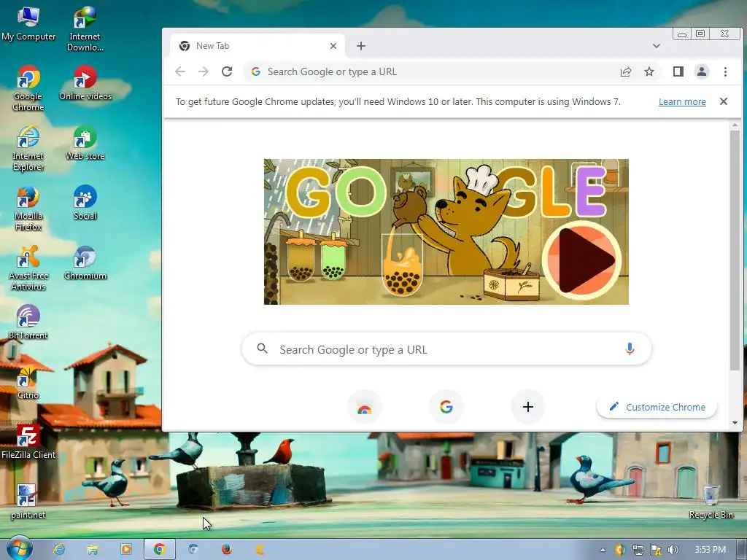Select the New Tab tab
Image resolution: width=747 pixels, height=560 pixels.
tap(258, 46)
